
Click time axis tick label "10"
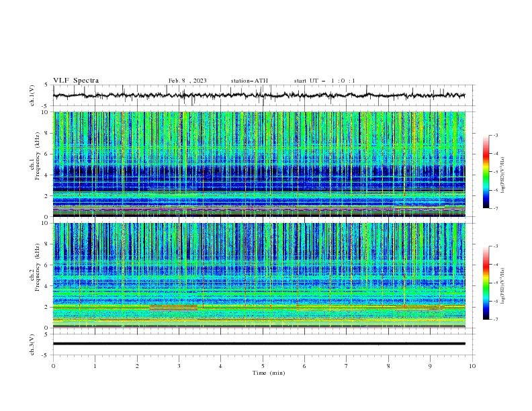pyautogui.click(x=472, y=366)
